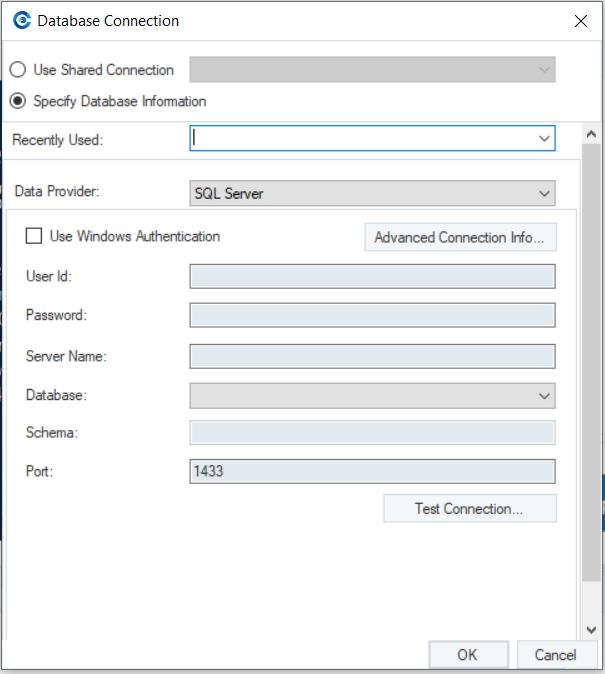Screen dimensions: 605x674
Task: Confirm with the OK button
Action: click(x=467, y=655)
